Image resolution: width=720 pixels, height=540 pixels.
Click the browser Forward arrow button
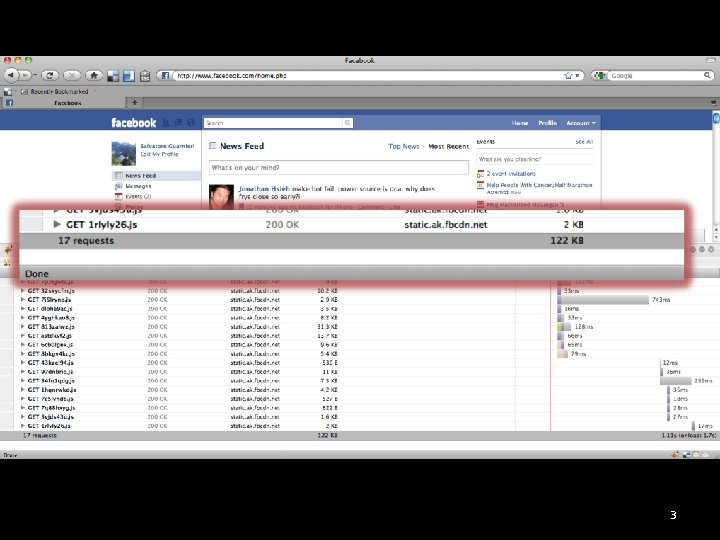[x=25, y=75]
